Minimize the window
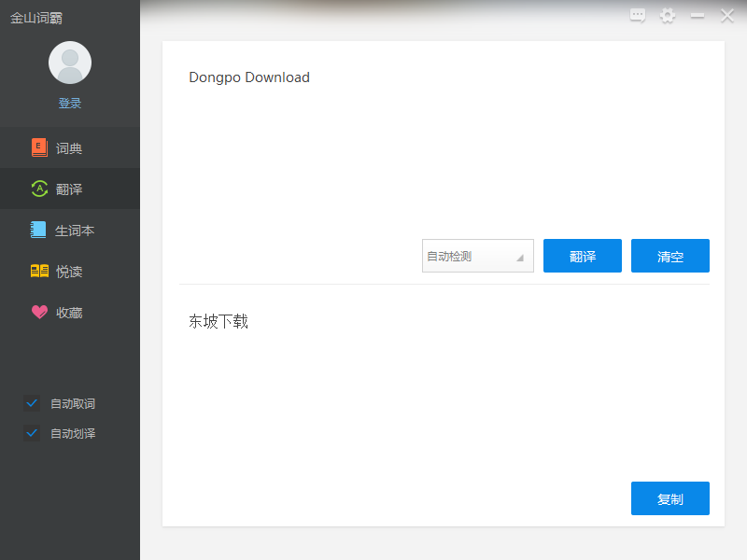747x560 pixels. [698, 16]
